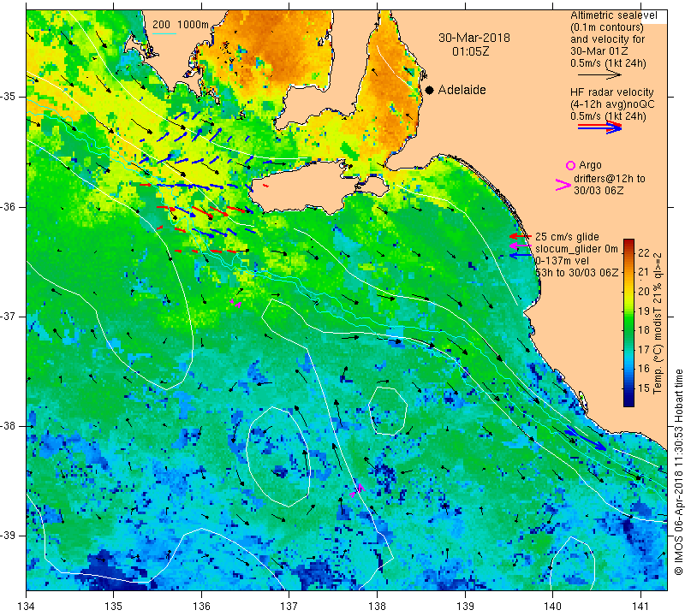
Task: Click the '25 cm/s glide' legend text
Action: [x=567, y=237]
